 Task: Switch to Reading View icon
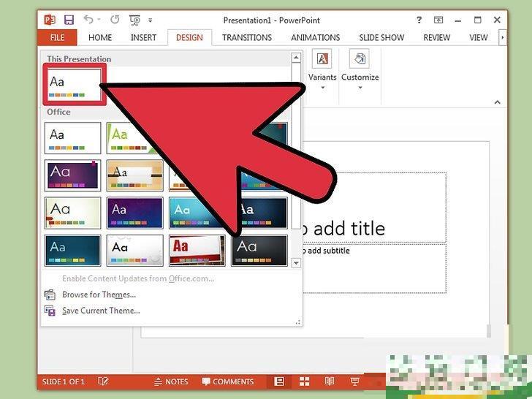point(330,381)
